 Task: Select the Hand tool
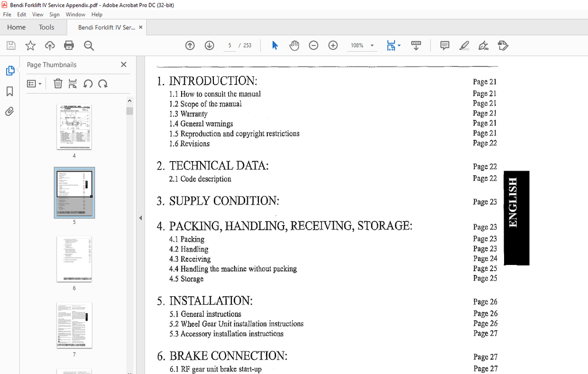pyautogui.click(x=294, y=45)
